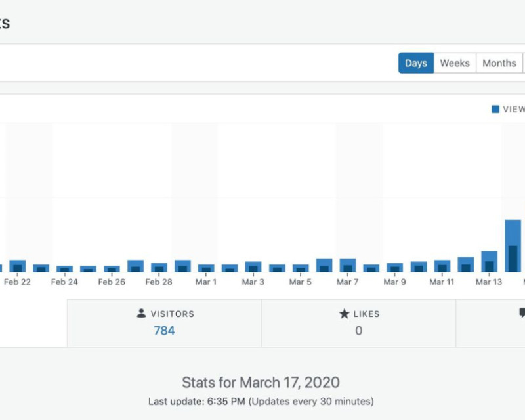Image resolution: width=525 pixels, height=420 pixels.
Task: Select the Feb 22 bar in chart
Action: [x=18, y=266]
